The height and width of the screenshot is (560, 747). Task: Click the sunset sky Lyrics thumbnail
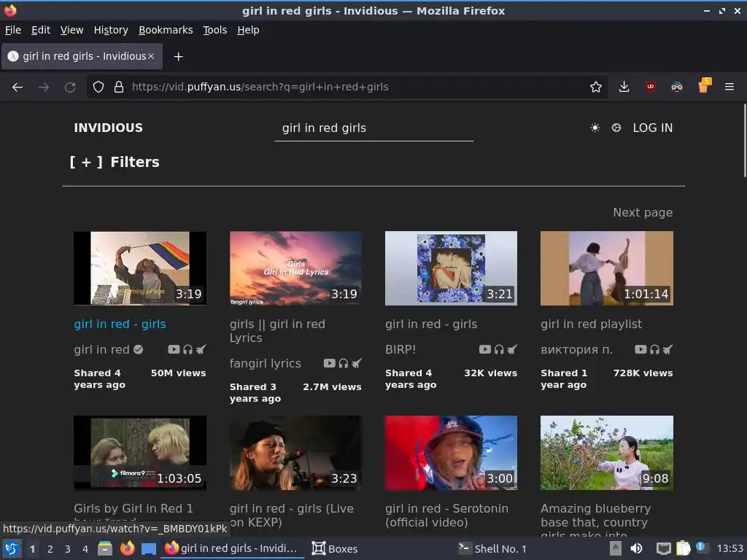[295, 268]
